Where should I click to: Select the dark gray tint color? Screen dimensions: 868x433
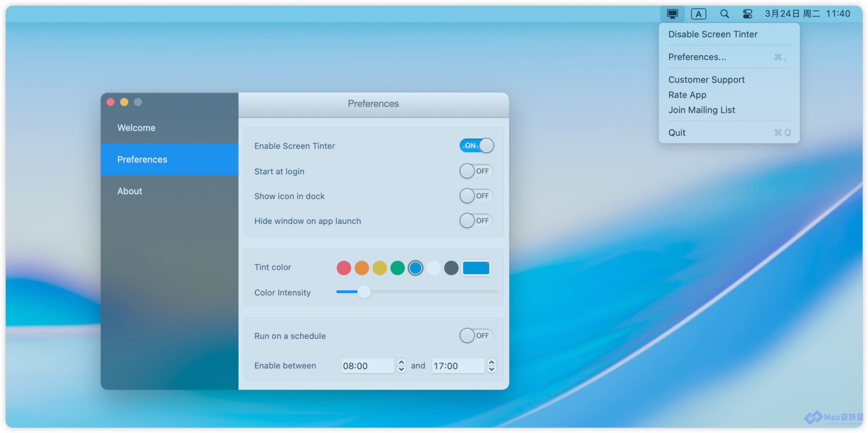click(451, 268)
